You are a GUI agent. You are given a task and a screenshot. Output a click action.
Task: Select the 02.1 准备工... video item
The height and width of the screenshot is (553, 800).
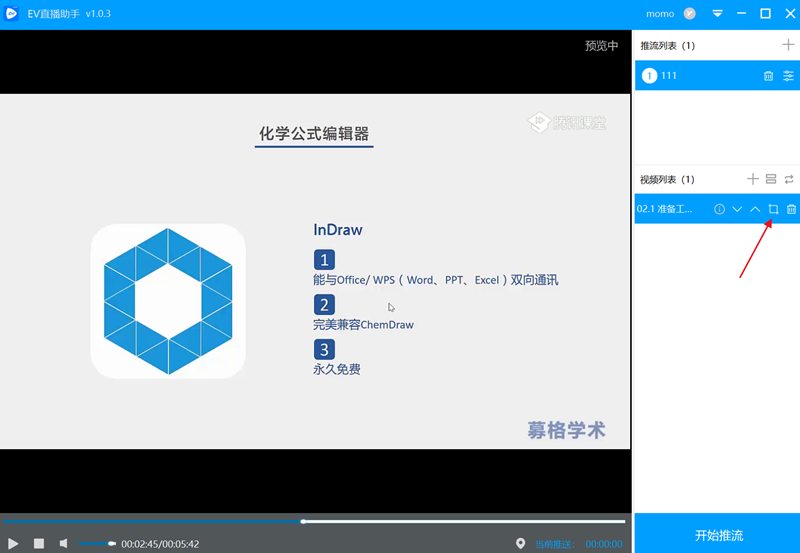click(717, 209)
